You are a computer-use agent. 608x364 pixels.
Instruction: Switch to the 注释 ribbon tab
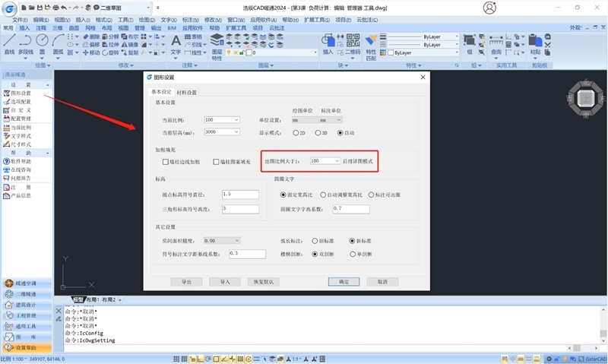[x=41, y=28]
